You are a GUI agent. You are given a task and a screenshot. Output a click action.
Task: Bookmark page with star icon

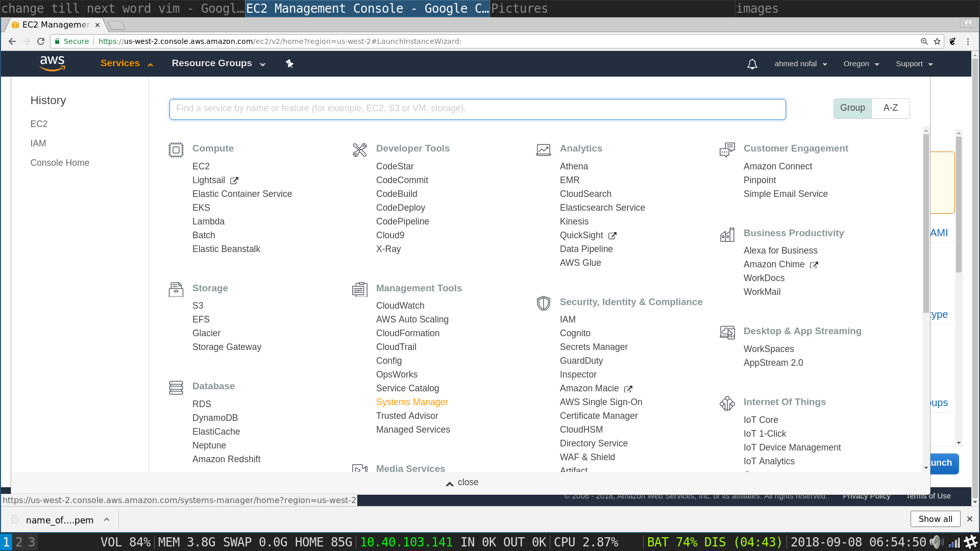tap(937, 41)
